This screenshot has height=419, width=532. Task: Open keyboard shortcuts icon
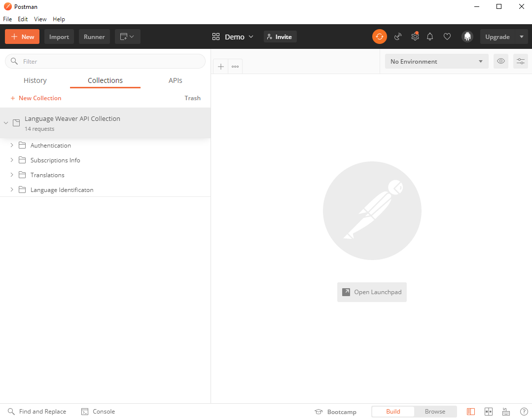(x=506, y=412)
